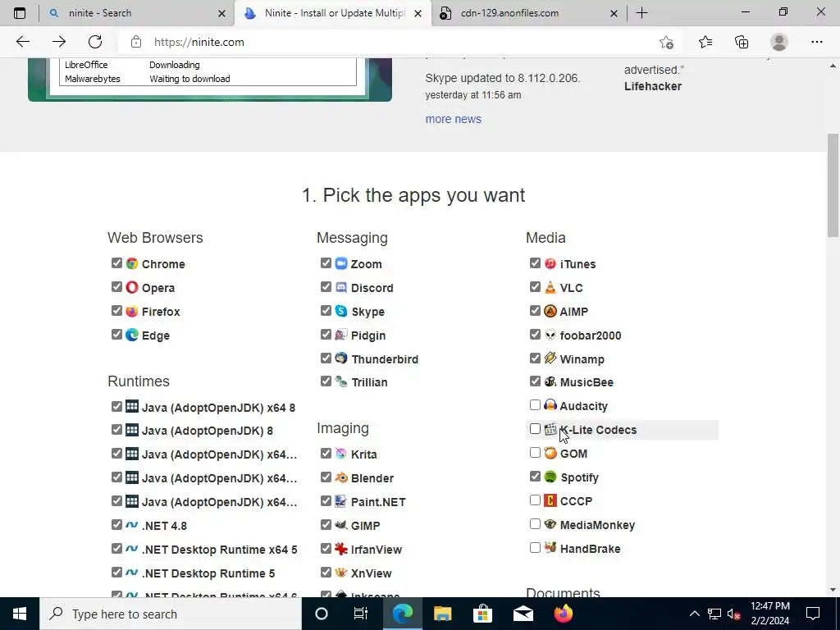This screenshot has height=630, width=840.
Task: Switch to the cdn-129.anonfiles.com tab
Action: (527, 13)
